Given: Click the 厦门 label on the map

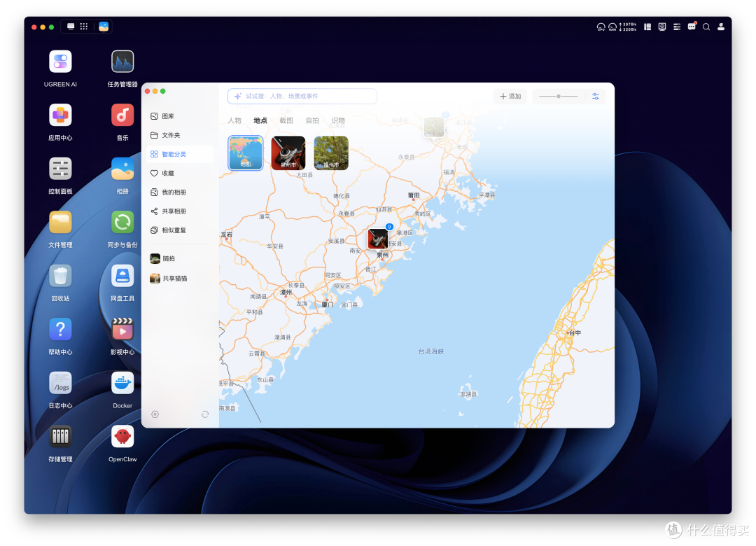Looking at the screenshot, I should [x=328, y=304].
